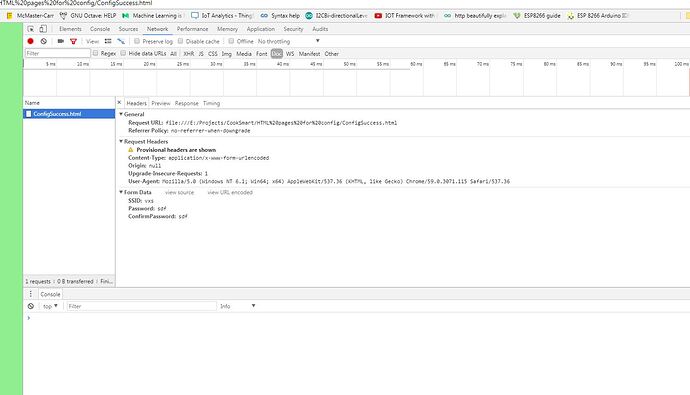Tick the Disable cache checkbox
690x395 pixels.
180,41
